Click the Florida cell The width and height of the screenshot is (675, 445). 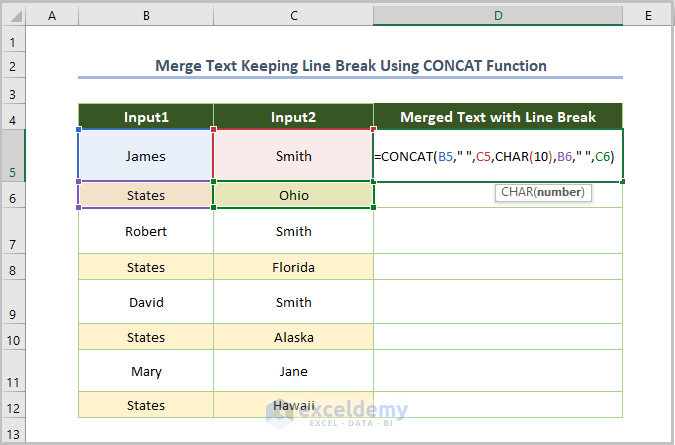point(293,268)
